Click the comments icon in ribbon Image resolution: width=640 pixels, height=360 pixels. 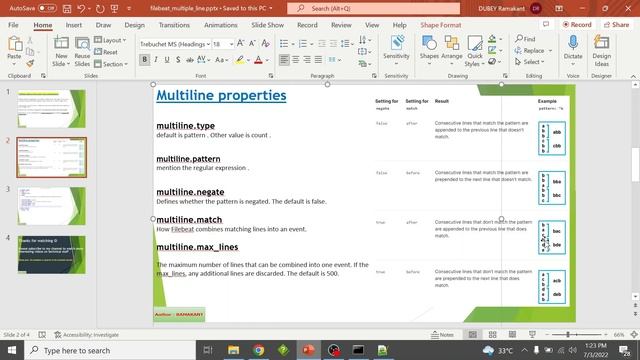coord(546,24)
